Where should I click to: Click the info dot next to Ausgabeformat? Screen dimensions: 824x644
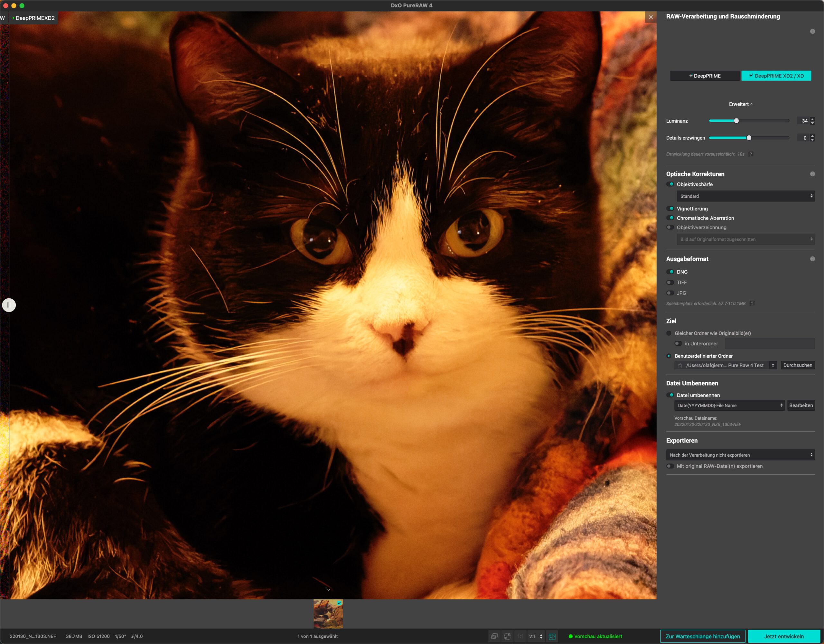pyautogui.click(x=812, y=259)
